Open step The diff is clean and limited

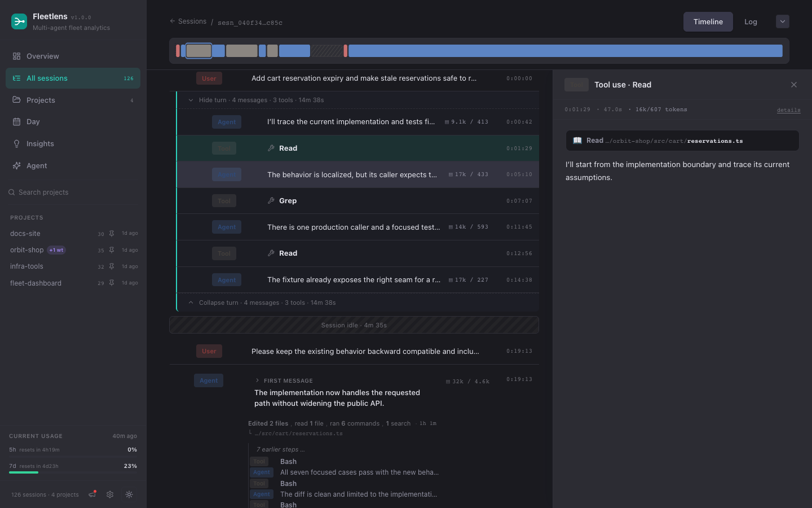359,494
